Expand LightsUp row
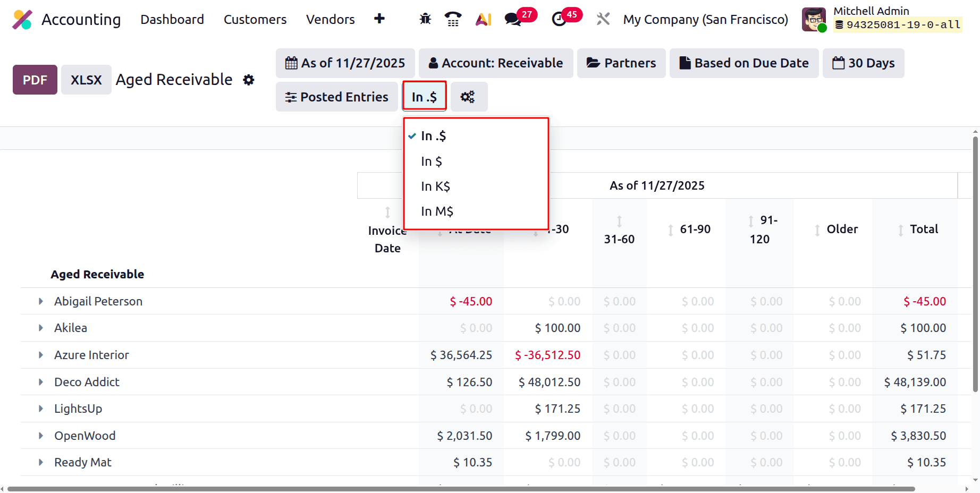Image resolution: width=980 pixels, height=493 pixels. coord(41,409)
